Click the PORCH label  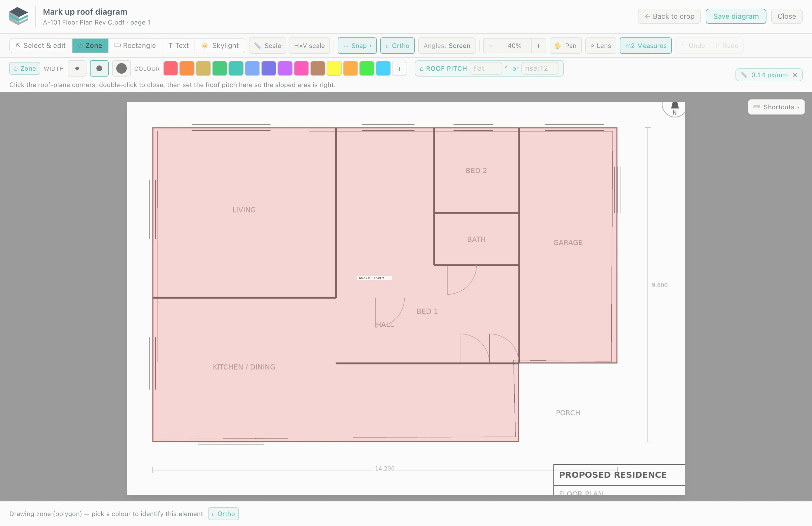click(x=568, y=413)
